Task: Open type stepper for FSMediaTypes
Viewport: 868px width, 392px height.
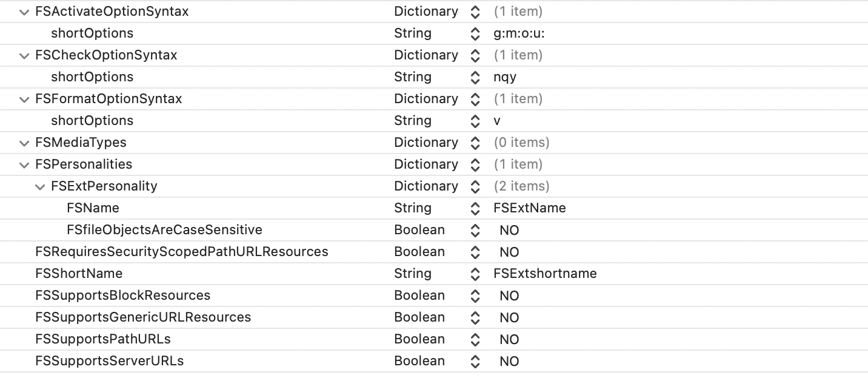Action: coord(475,143)
